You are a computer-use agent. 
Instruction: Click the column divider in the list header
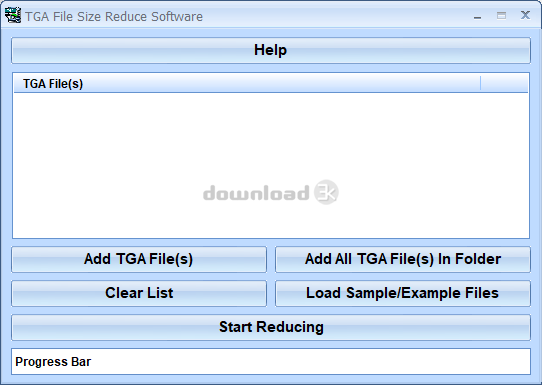(480, 84)
